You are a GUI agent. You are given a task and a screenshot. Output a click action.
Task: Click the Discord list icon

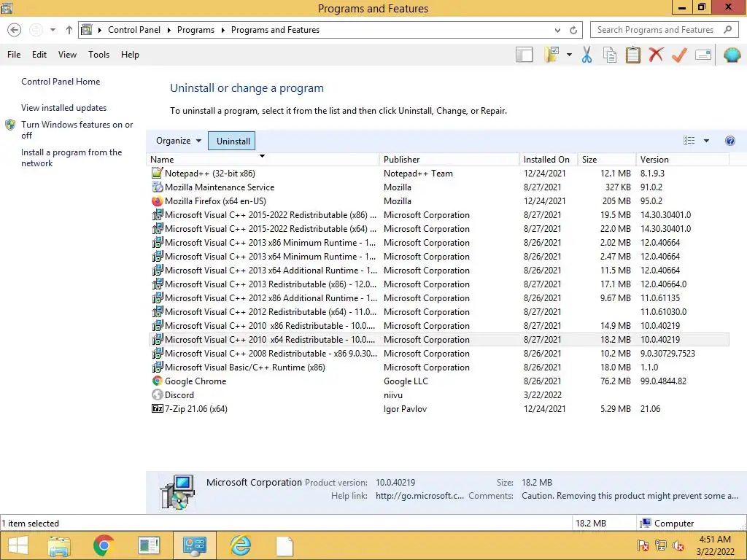click(157, 394)
